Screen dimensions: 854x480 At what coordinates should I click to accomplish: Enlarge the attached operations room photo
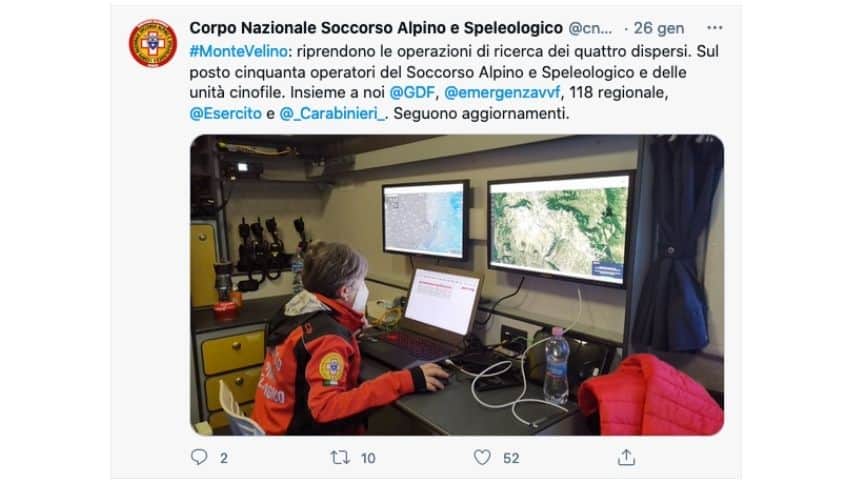pyautogui.click(x=457, y=285)
